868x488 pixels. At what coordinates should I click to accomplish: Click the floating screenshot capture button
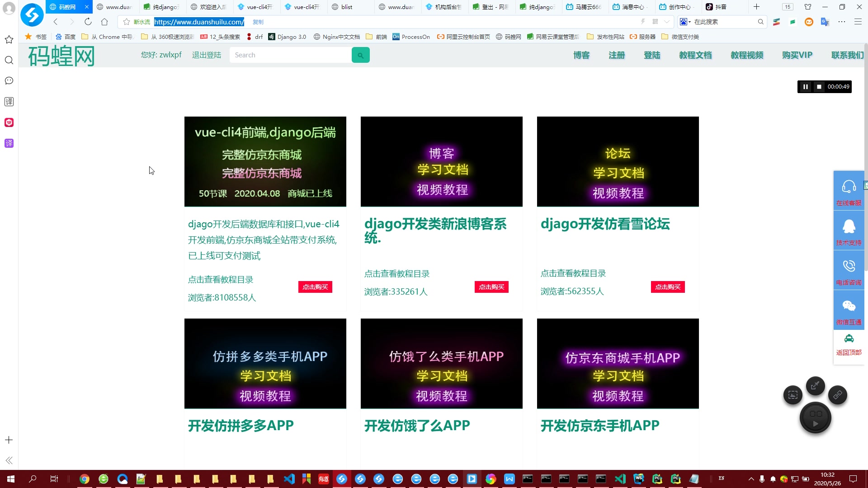(x=793, y=395)
